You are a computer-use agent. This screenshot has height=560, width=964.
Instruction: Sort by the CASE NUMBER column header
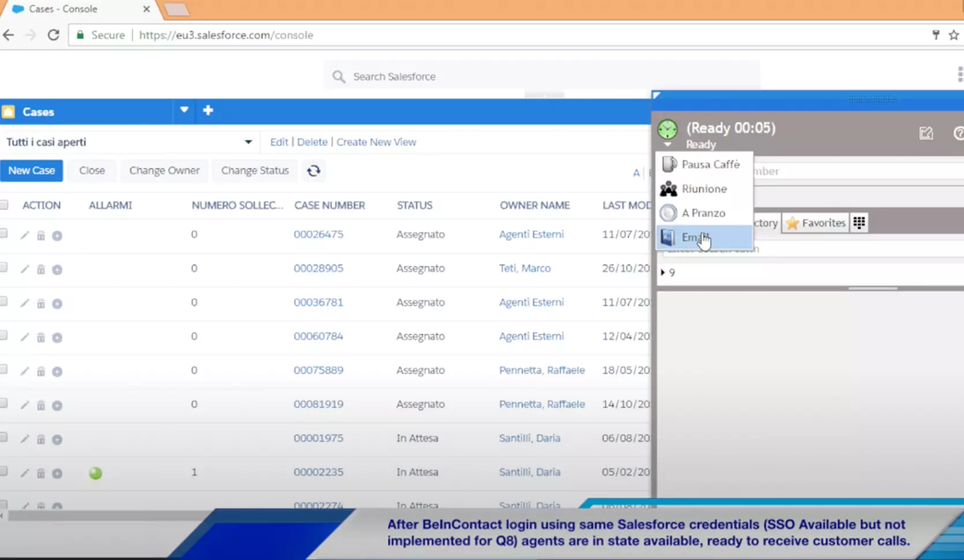pos(329,206)
